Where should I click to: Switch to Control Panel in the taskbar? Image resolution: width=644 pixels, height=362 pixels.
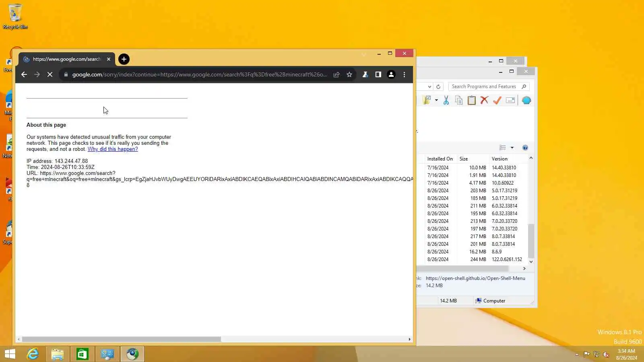(x=107, y=354)
